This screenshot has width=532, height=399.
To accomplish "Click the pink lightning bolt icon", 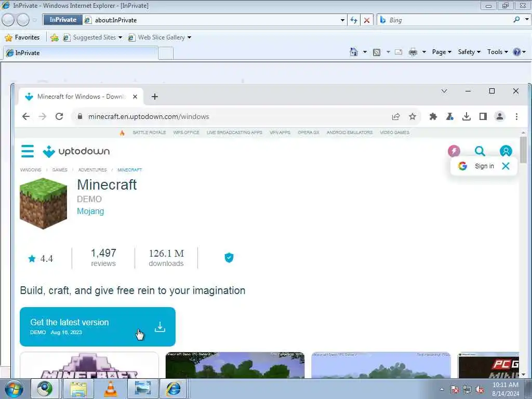I will point(454,151).
